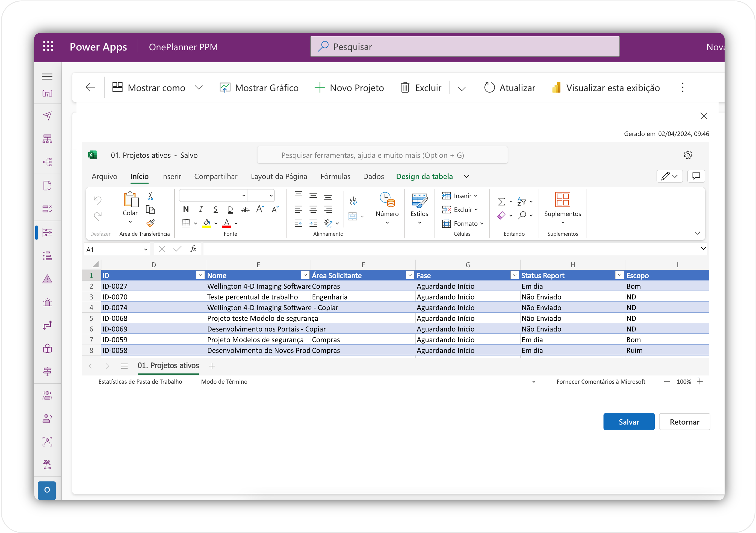
Task: Toggle center text horizontally
Action: [x=313, y=209]
